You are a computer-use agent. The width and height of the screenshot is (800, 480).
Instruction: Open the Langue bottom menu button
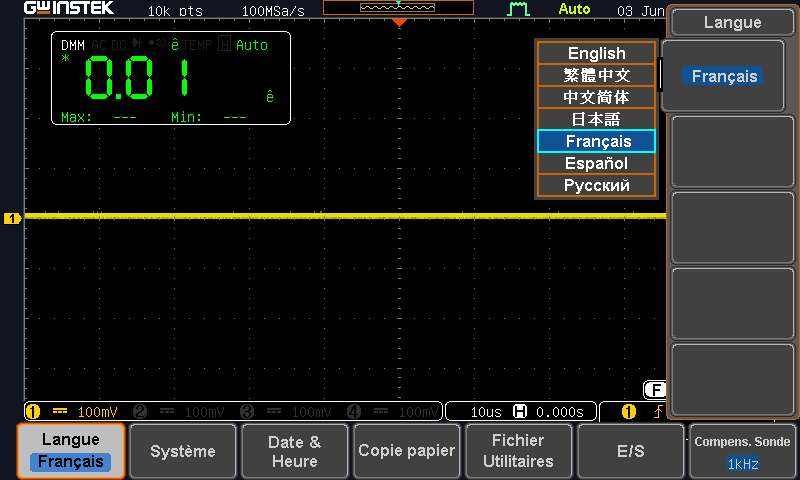tap(71, 451)
